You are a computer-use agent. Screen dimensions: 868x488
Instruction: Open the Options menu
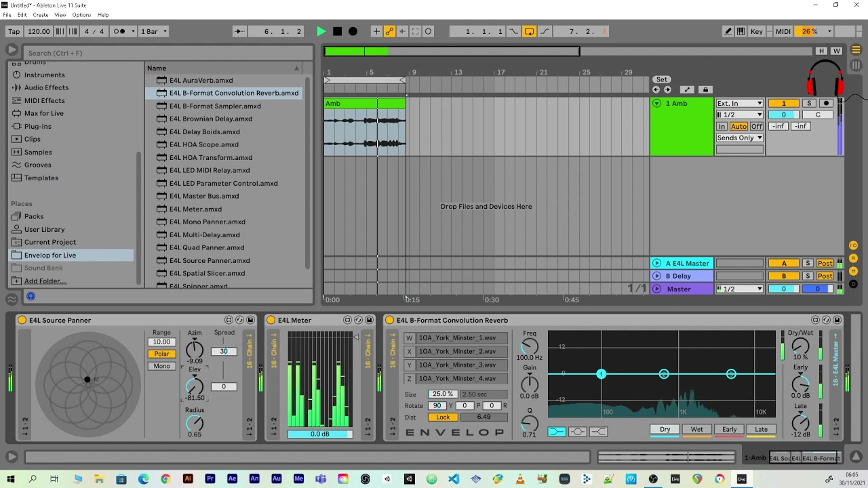point(81,14)
